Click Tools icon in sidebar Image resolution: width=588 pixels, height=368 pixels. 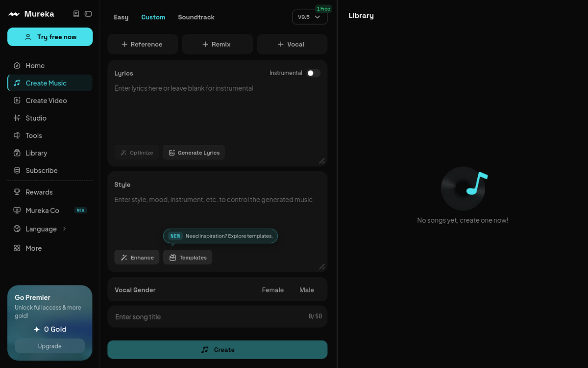point(17,135)
